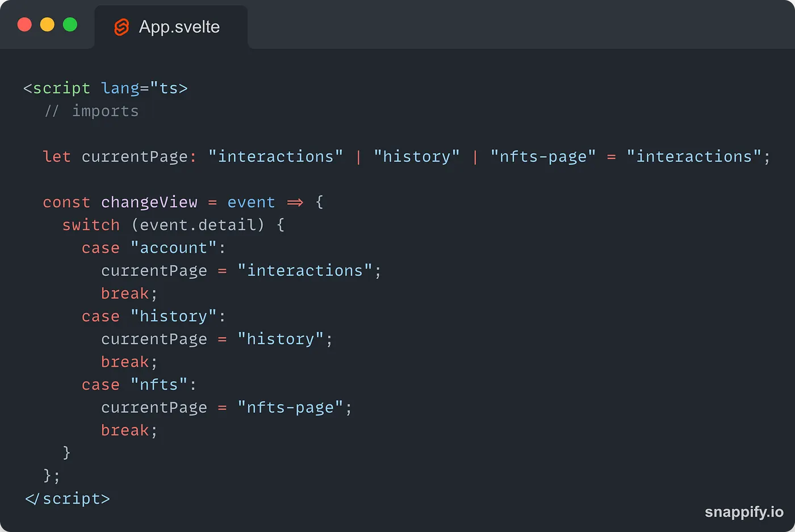Open the snappify.io watermark link
This screenshot has width=795, height=532.
[743, 512]
